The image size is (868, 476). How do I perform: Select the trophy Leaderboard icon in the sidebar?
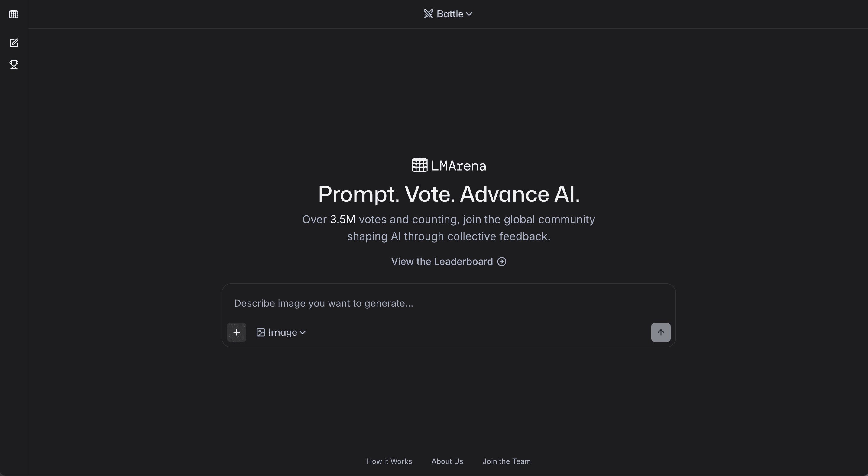click(14, 65)
